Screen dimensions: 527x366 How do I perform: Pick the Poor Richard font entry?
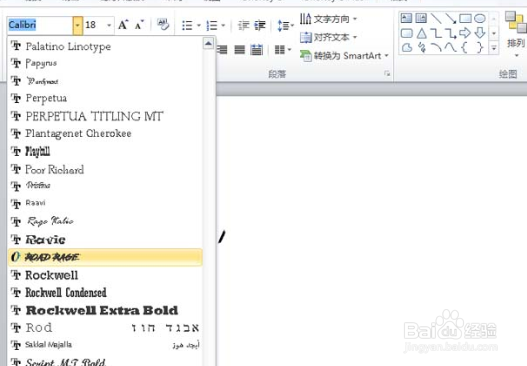pyautogui.click(x=105, y=169)
